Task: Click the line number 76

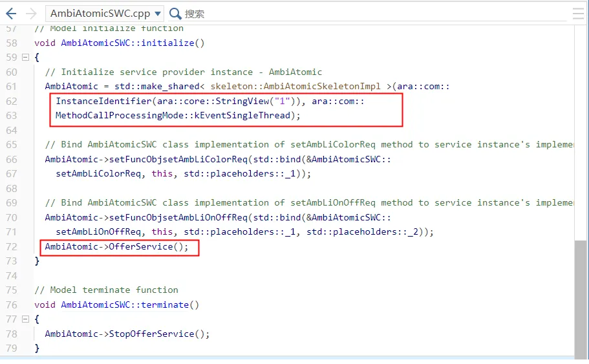Action: [x=12, y=305]
